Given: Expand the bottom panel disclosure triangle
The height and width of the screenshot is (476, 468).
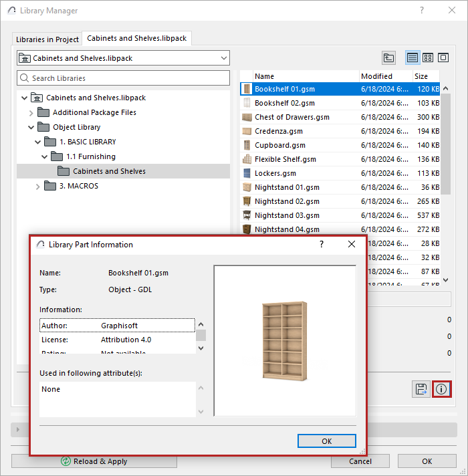Looking at the screenshot, I should coord(18,429).
